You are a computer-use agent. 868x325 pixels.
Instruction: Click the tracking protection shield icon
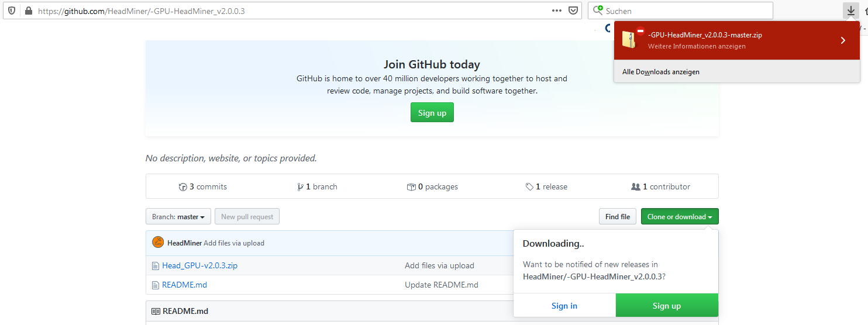click(12, 11)
